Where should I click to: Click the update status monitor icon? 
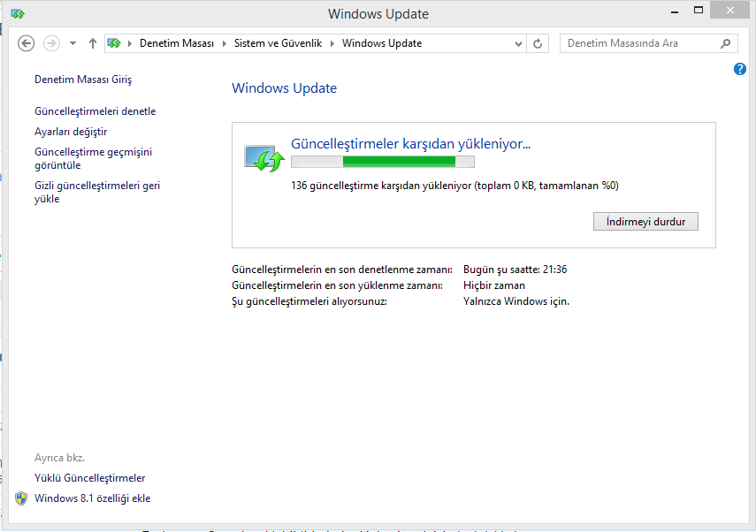pos(264,158)
